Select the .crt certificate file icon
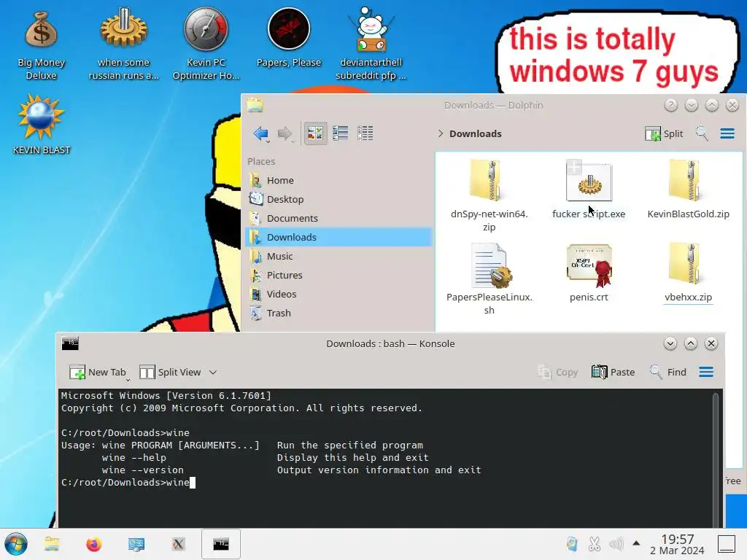 589,265
